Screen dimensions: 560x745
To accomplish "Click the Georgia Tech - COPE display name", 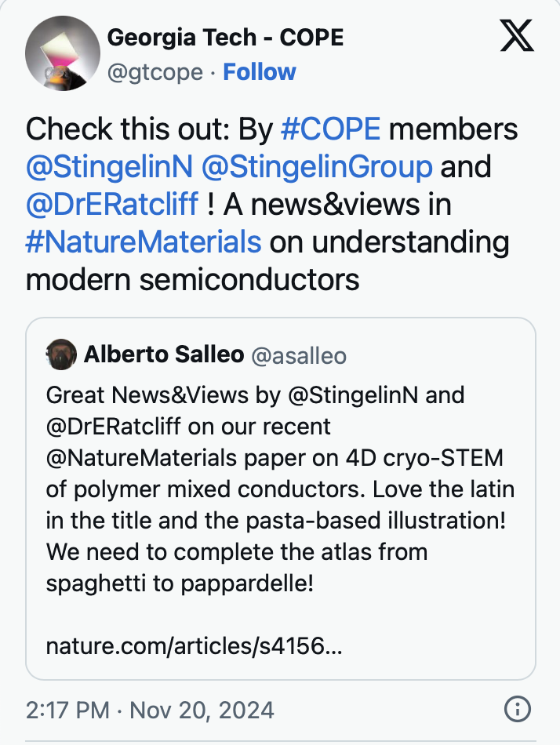I will point(225,37).
